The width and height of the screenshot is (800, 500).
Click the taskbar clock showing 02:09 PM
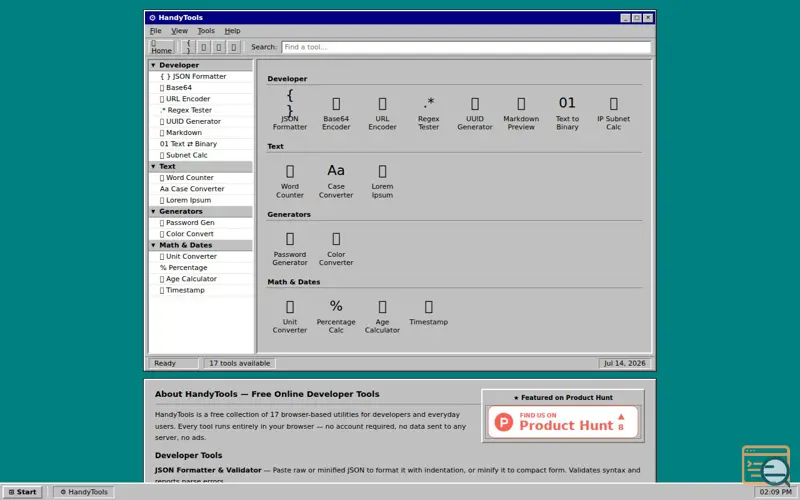click(x=776, y=492)
